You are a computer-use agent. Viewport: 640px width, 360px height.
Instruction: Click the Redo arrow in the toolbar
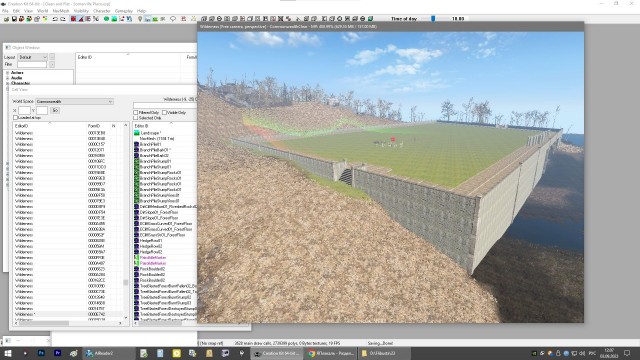click(63, 19)
